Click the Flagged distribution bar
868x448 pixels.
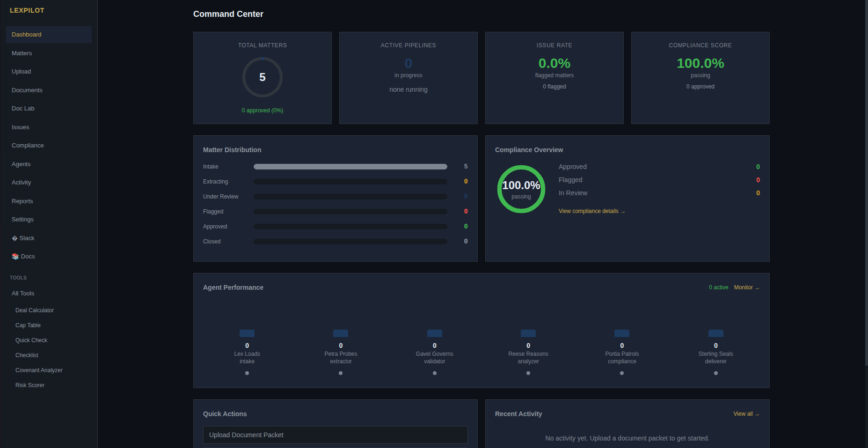tap(350, 212)
